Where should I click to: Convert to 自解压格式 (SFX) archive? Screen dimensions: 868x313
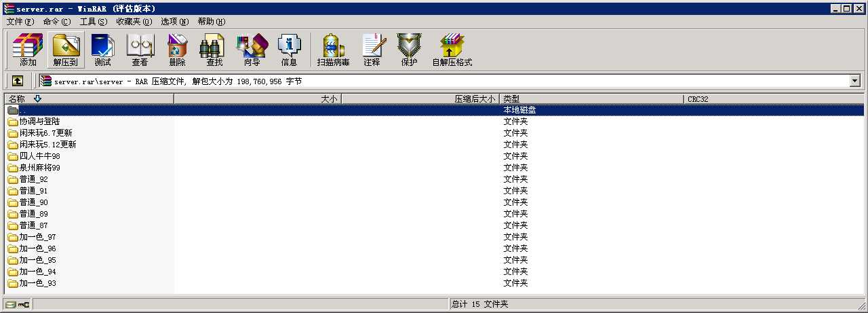452,50
